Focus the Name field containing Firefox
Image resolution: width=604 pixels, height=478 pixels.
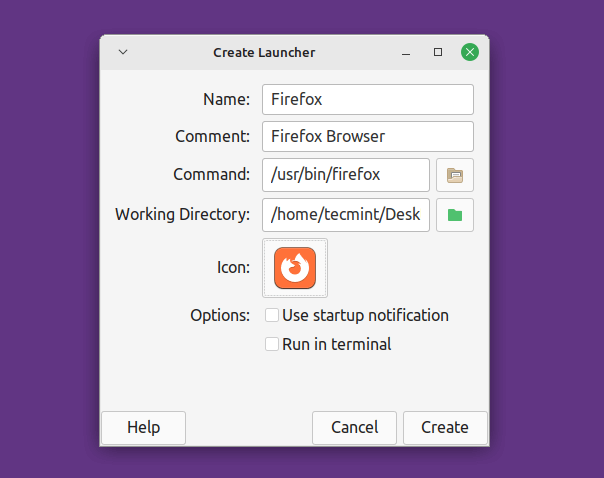[368, 99]
